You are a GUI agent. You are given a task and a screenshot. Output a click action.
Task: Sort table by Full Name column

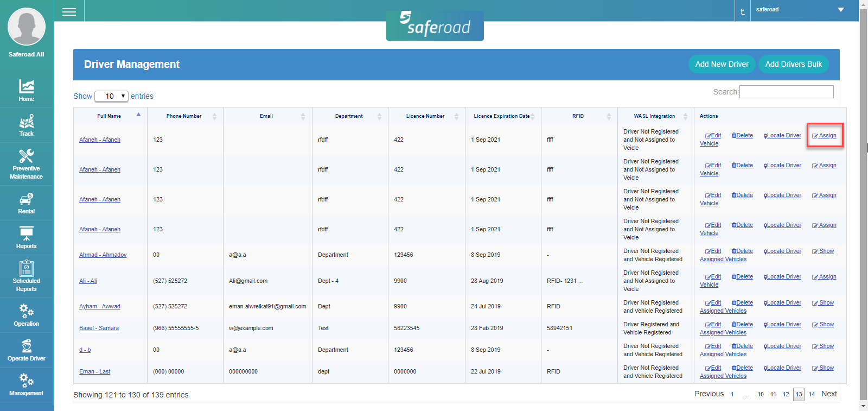point(110,116)
